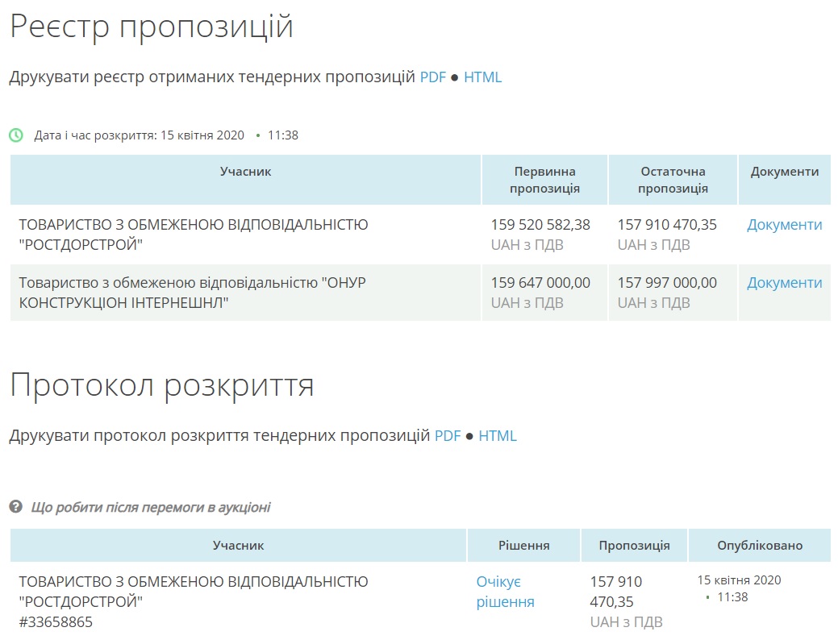838x644 pixels.
Task: Click the proposal amount 157 910 470,35 in the protocol table
Action: click(x=616, y=592)
